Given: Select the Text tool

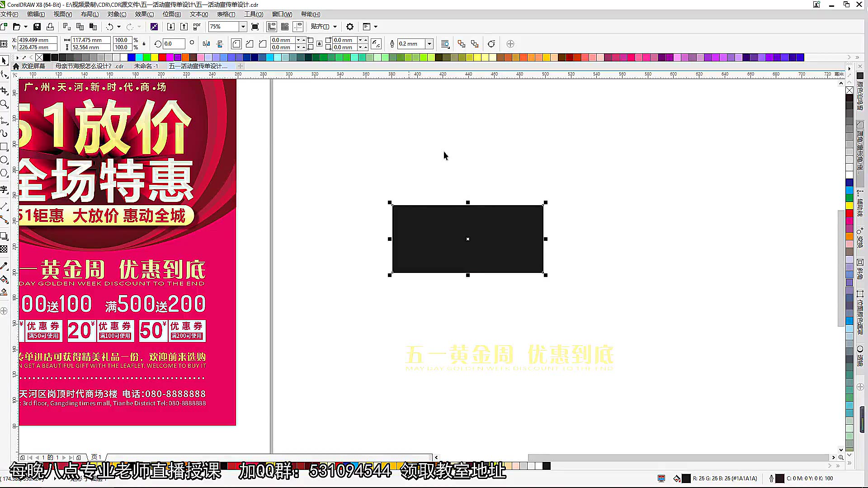Looking at the screenshot, I should [x=4, y=189].
